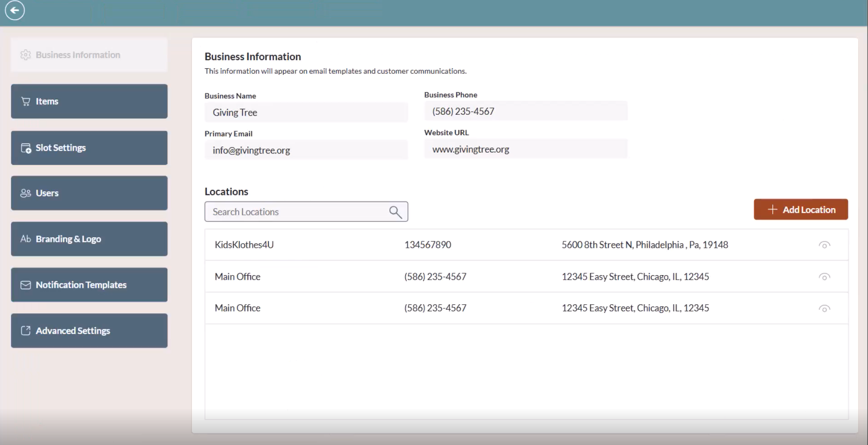Click the Business Phone field

click(x=526, y=111)
